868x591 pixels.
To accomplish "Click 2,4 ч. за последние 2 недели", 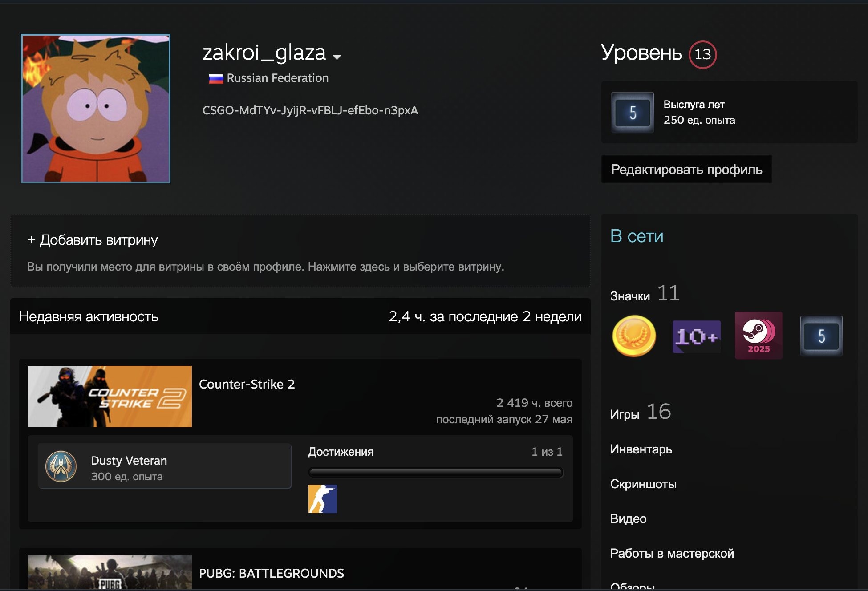I will (x=485, y=316).
